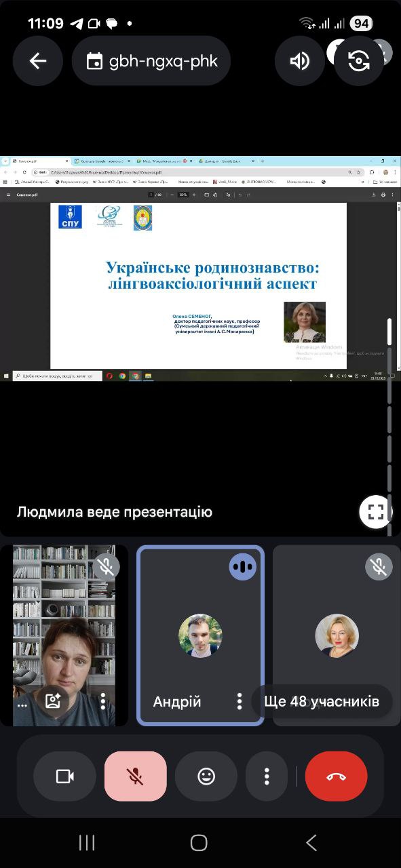Expand presentation to fullscreen
401x868 pixels.
click(x=376, y=511)
